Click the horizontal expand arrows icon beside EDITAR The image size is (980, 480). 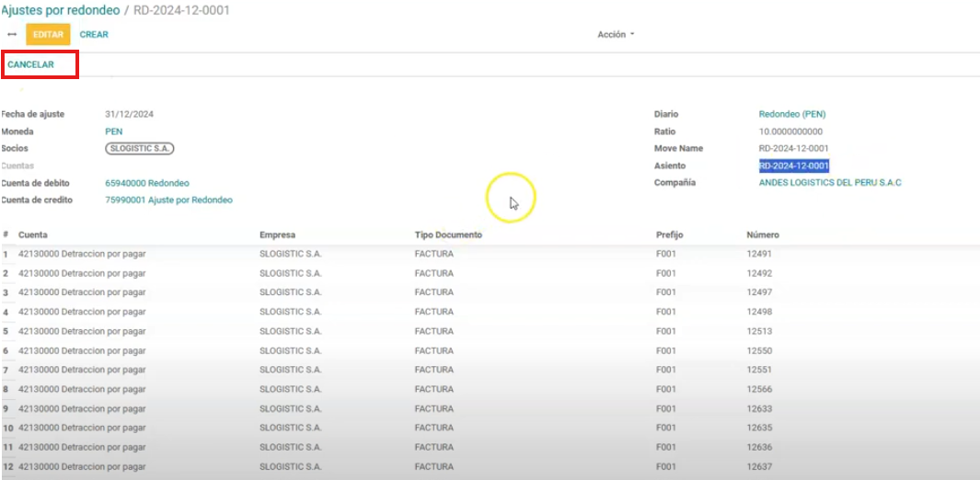[12, 35]
